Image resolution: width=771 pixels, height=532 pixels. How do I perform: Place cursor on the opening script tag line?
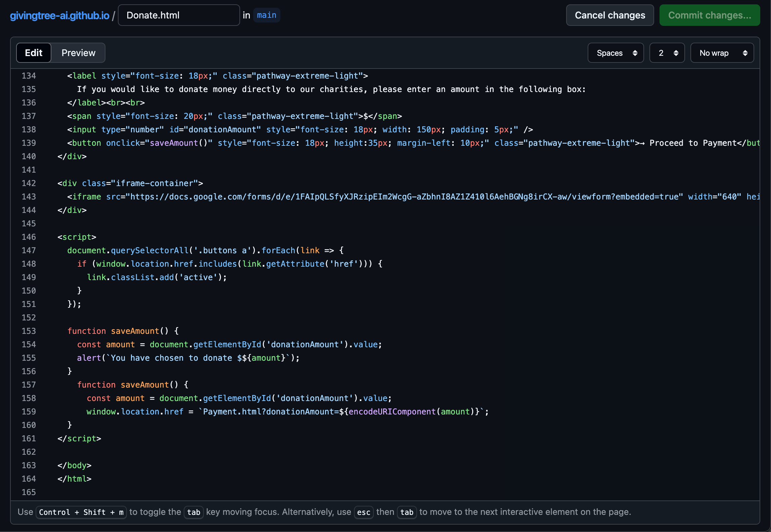(x=77, y=237)
